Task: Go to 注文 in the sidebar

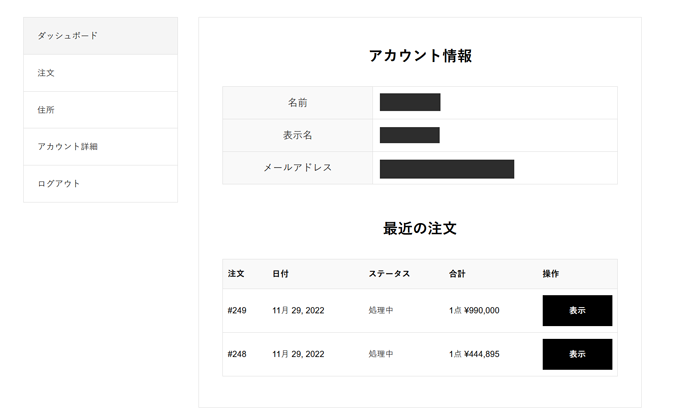Action: pos(46,73)
